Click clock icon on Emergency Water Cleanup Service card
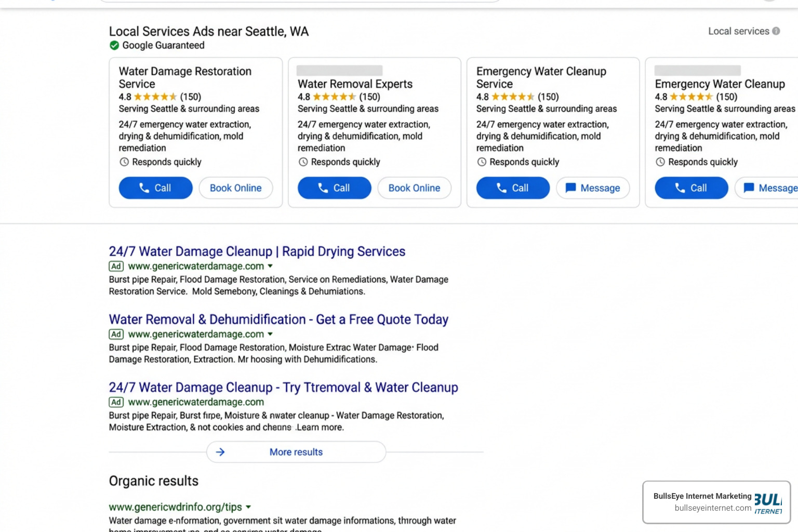798x532 pixels. [x=482, y=162]
